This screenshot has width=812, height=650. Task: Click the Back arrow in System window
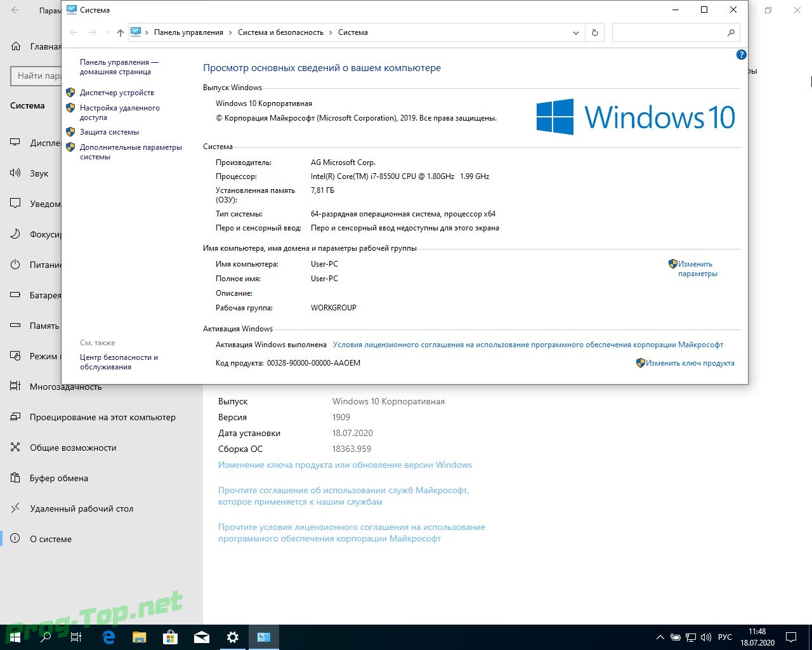74,32
